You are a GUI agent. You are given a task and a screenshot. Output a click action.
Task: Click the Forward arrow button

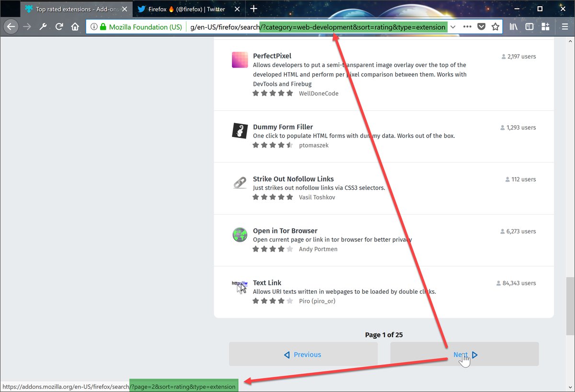[27, 27]
